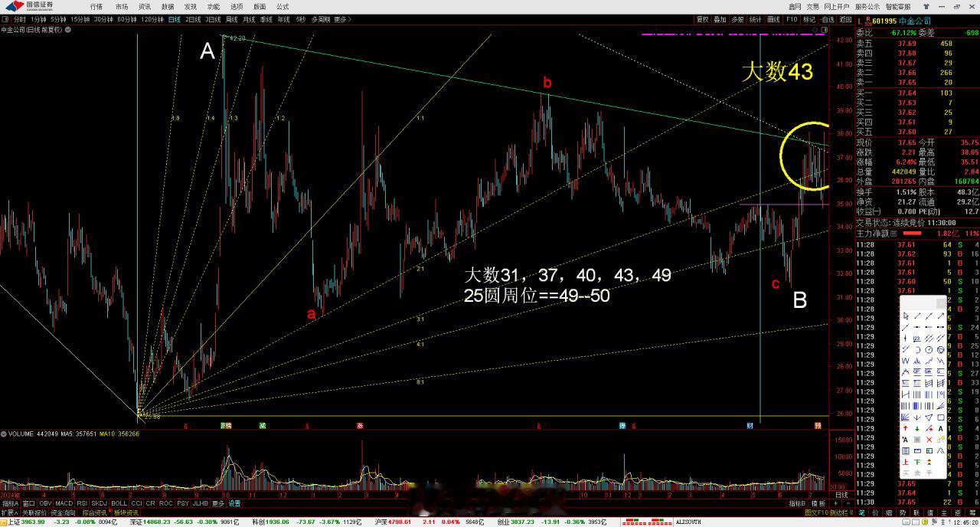980x527 pixels.
Task: Open the 数据 menu
Action: [x=168, y=6]
